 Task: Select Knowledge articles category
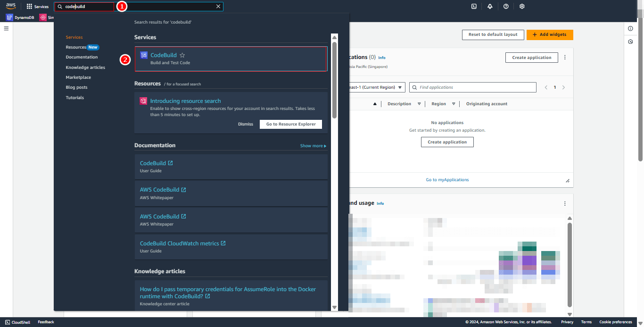point(85,67)
